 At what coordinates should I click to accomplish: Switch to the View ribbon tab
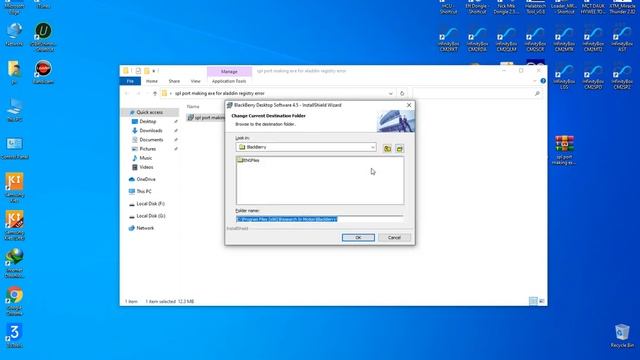point(196,81)
